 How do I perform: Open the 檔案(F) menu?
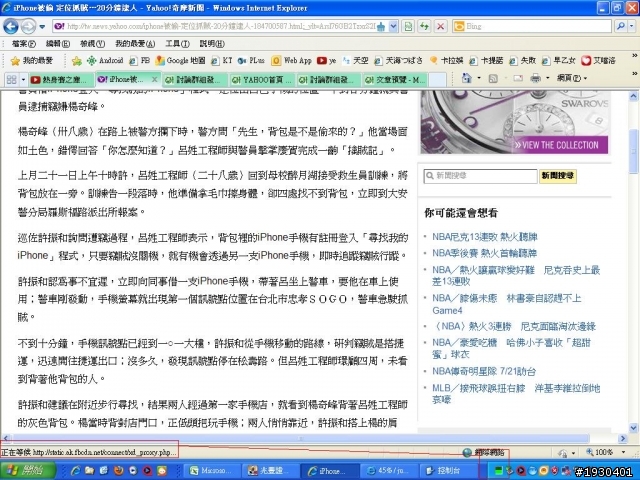(24, 44)
